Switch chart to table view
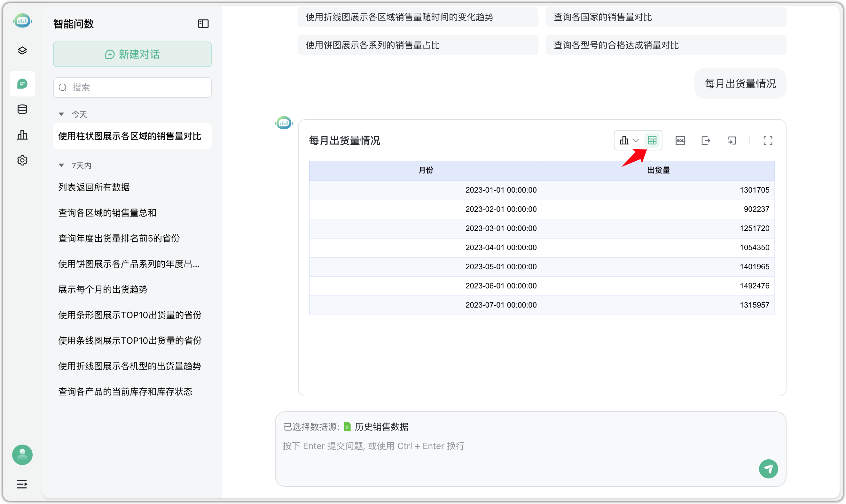846x504 pixels. [x=652, y=140]
